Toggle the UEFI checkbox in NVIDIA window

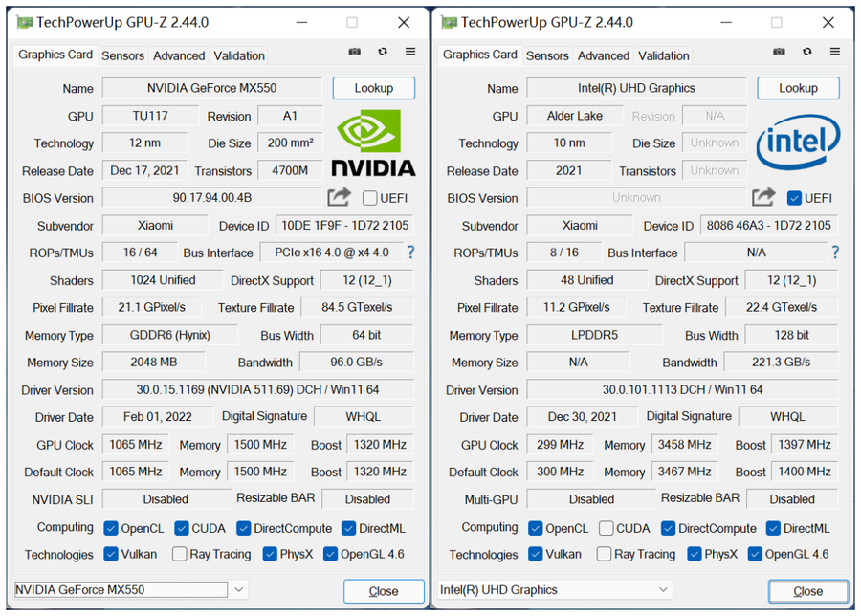click(370, 198)
